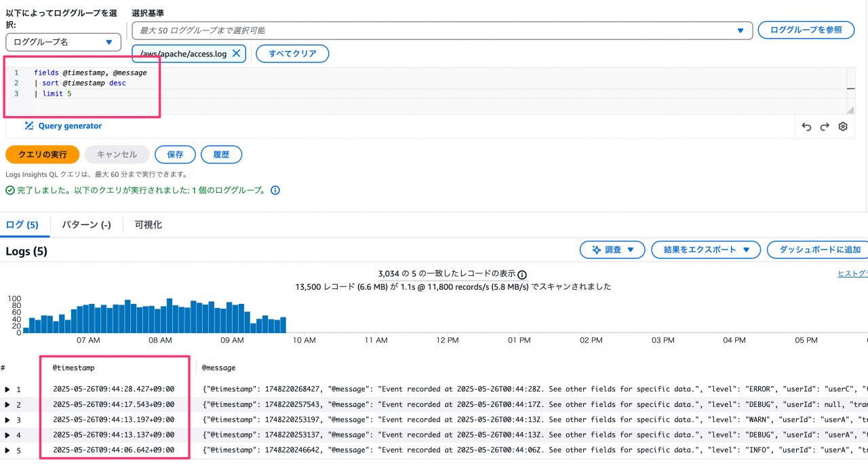Click the 保存 button
This screenshot has width=868, height=464.
click(x=175, y=155)
